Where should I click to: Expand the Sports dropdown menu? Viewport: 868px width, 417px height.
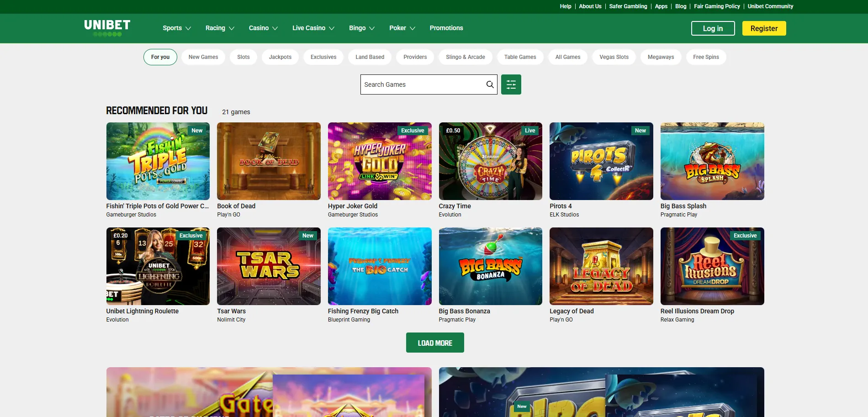177,28
